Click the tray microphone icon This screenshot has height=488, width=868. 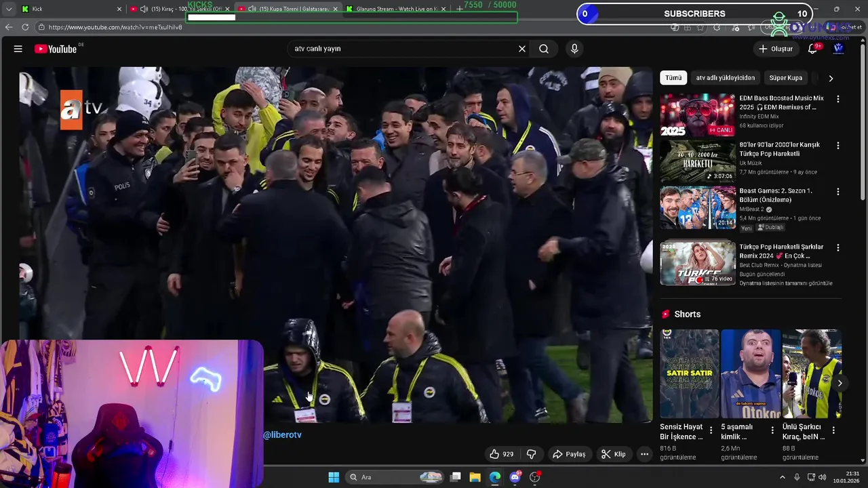click(797, 477)
